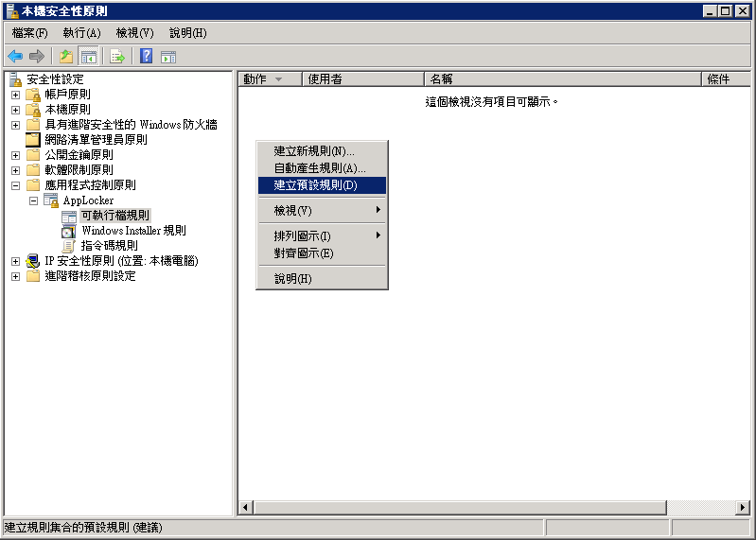756x540 pixels.
Task: Click the IP 安全性原則 icon
Action: tap(33, 261)
